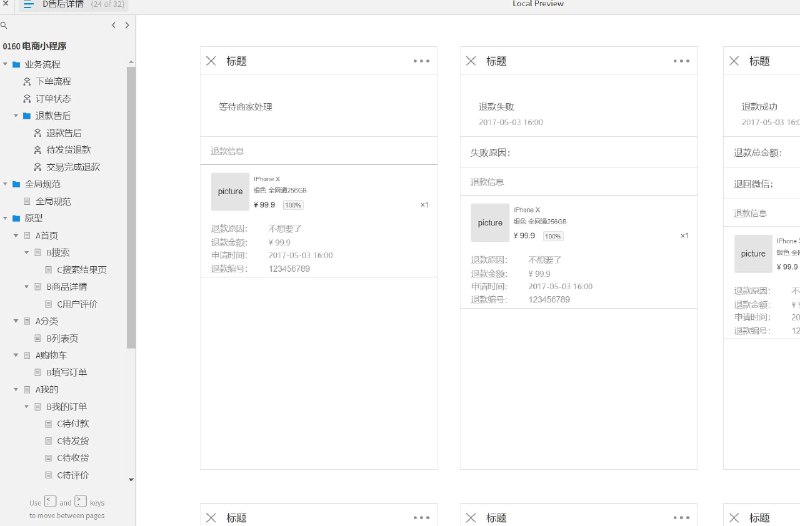Open the C用户评价 page
The image size is (800, 526).
pos(77,304)
